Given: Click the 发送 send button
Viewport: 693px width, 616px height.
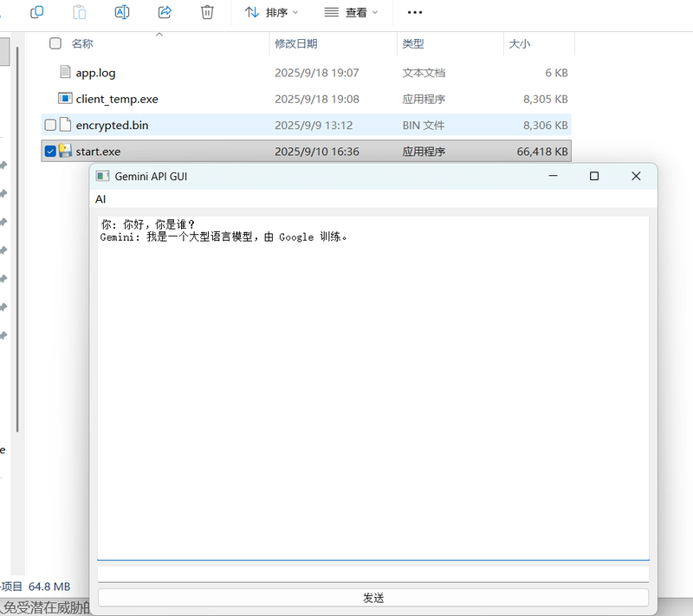Looking at the screenshot, I should tap(373, 598).
